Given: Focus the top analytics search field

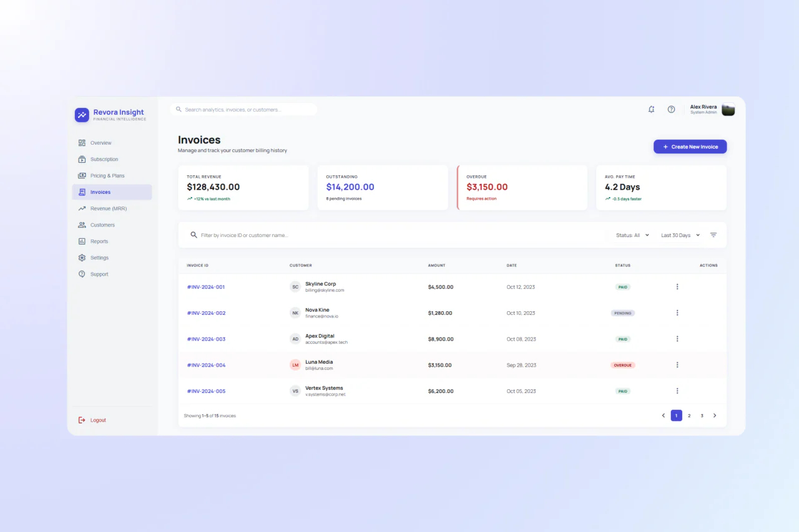Looking at the screenshot, I should [x=243, y=110].
